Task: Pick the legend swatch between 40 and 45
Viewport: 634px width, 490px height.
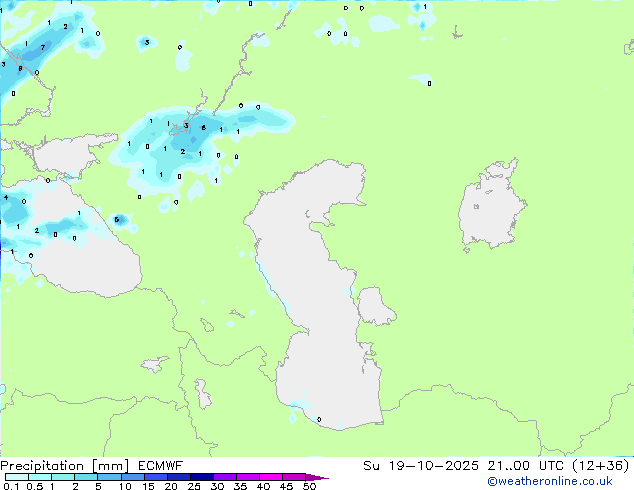Action: pyautogui.click(x=271, y=477)
